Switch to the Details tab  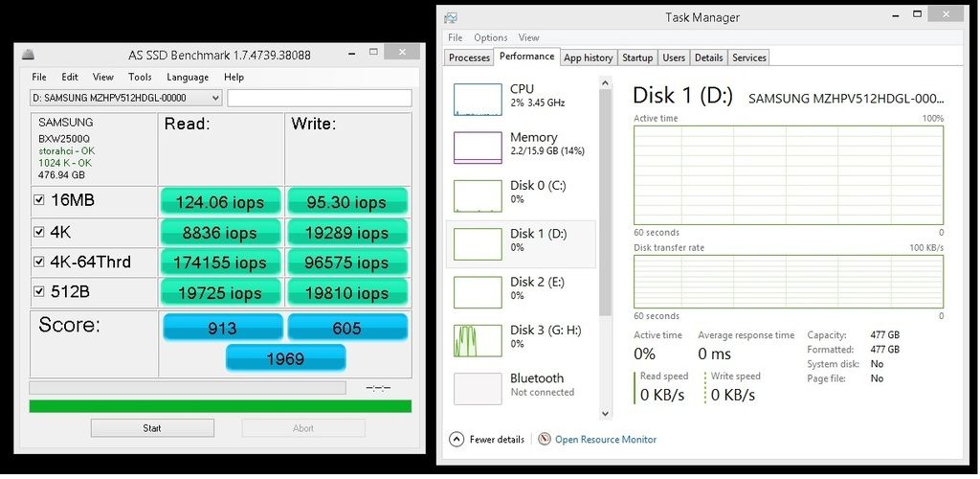pos(709,57)
